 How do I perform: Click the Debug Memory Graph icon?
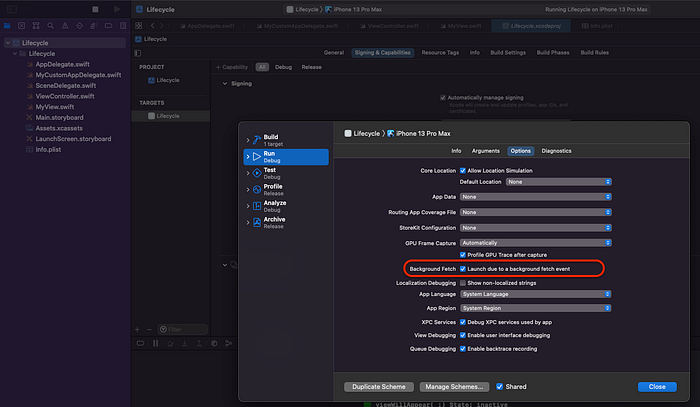(x=229, y=343)
